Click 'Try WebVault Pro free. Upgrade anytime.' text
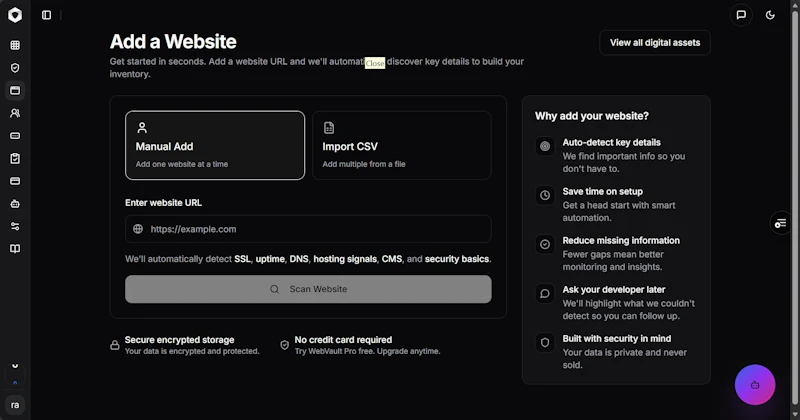Image resolution: width=800 pixels, height=420 pixels. tap(367, 351)
